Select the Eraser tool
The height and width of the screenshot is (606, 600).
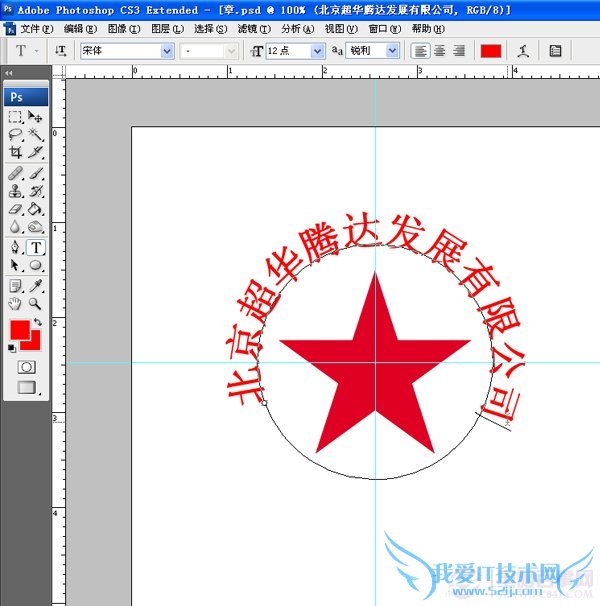pos(15,209)
